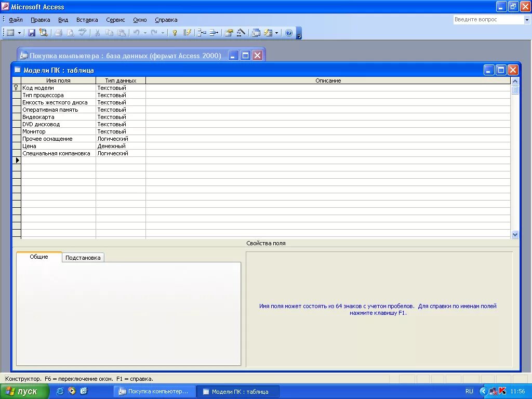Open the Файл menu

pyautogui.click(x=16, y=20)
